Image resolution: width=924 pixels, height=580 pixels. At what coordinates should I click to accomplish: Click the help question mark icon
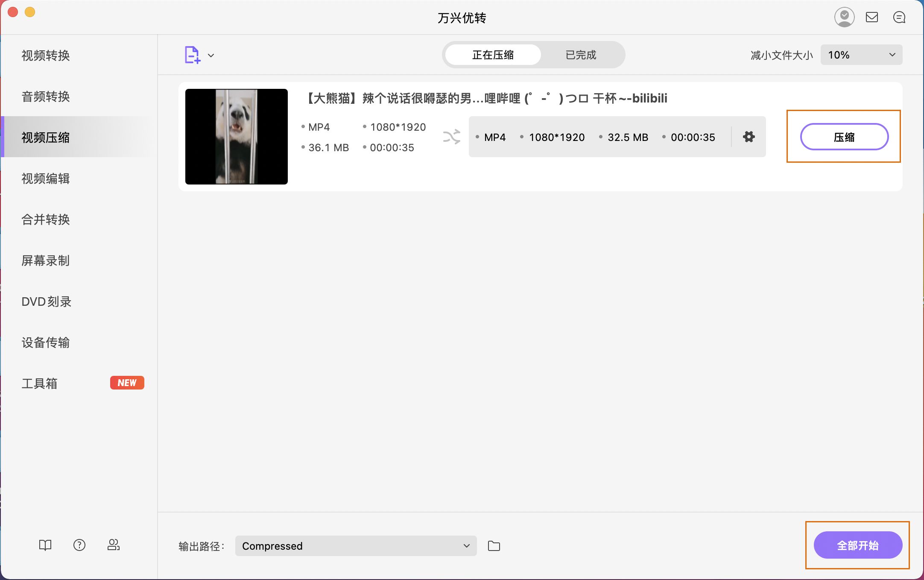(x=79, y=545)
